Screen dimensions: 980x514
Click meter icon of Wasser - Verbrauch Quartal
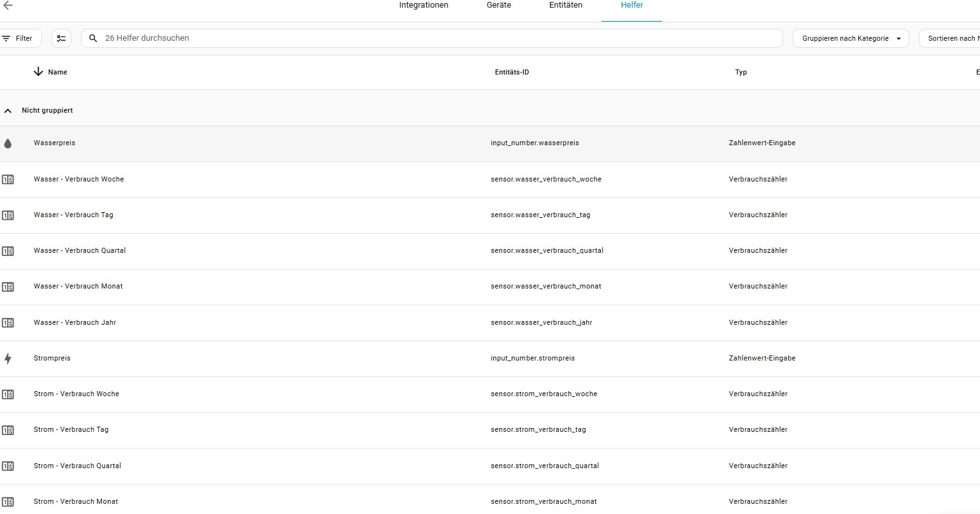pyautogui.click(x=8, y=251)
